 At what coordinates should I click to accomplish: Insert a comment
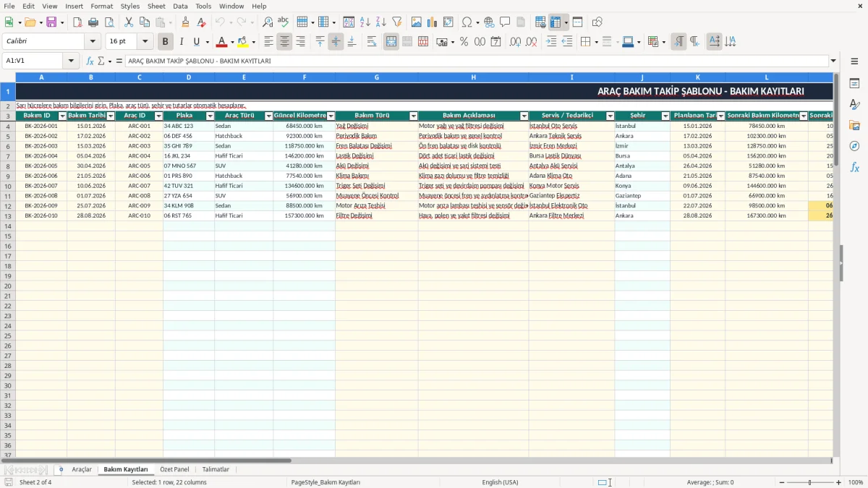505,22
